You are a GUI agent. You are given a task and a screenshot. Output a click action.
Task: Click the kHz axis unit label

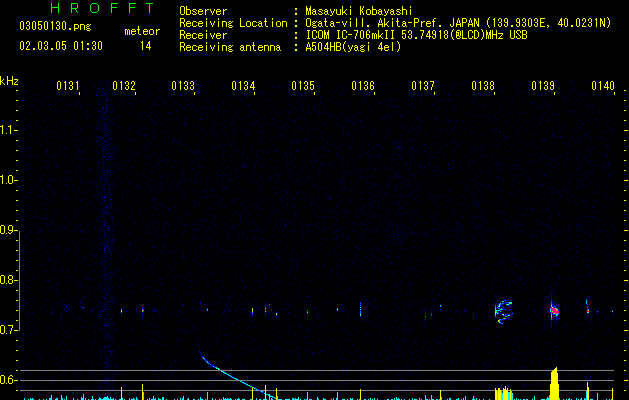pos(9,81)
